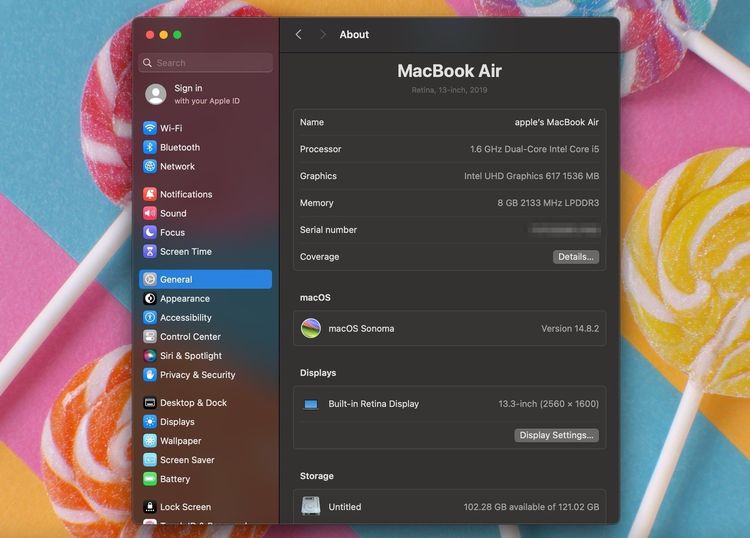
Task: Click the MacBook Air heading
Action: pyautogui.click(x=449, y=71)
